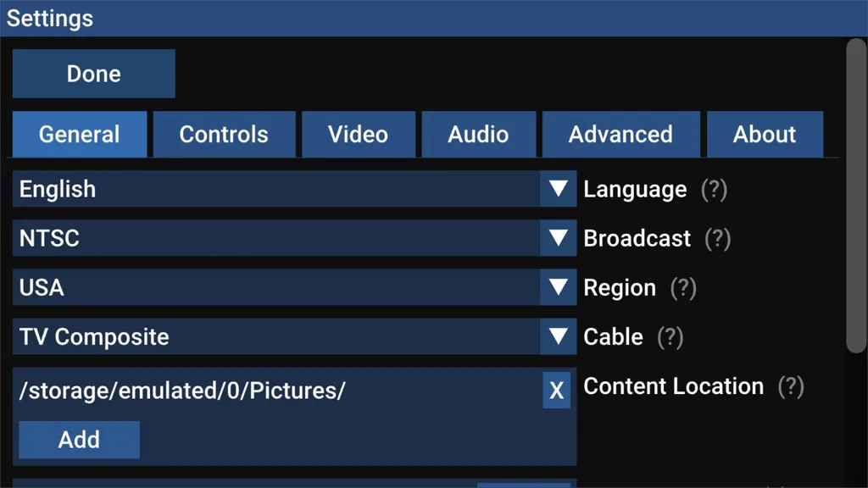Screen dimensions: 868x488
Task: Add a new content location
Action: click(79, 440)
